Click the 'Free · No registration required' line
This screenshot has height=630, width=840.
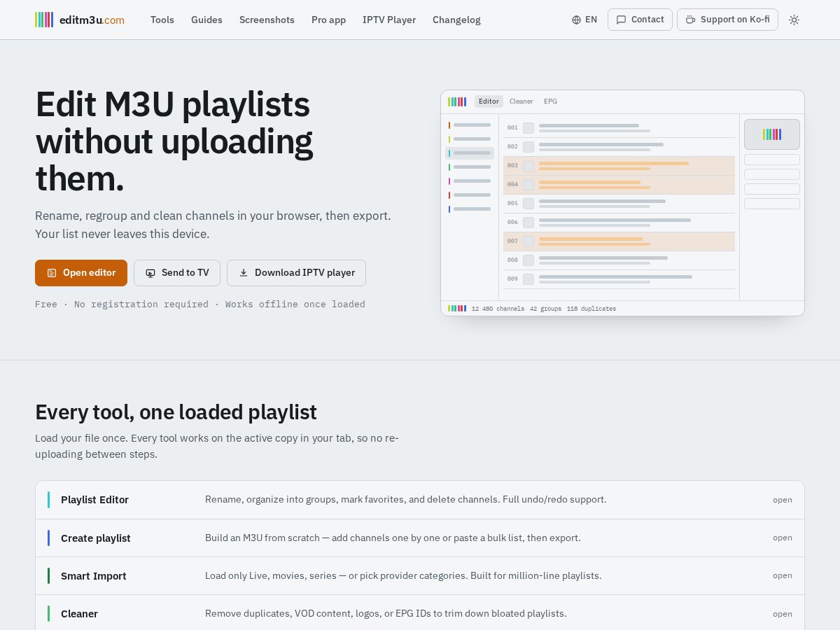coord(200,304)
